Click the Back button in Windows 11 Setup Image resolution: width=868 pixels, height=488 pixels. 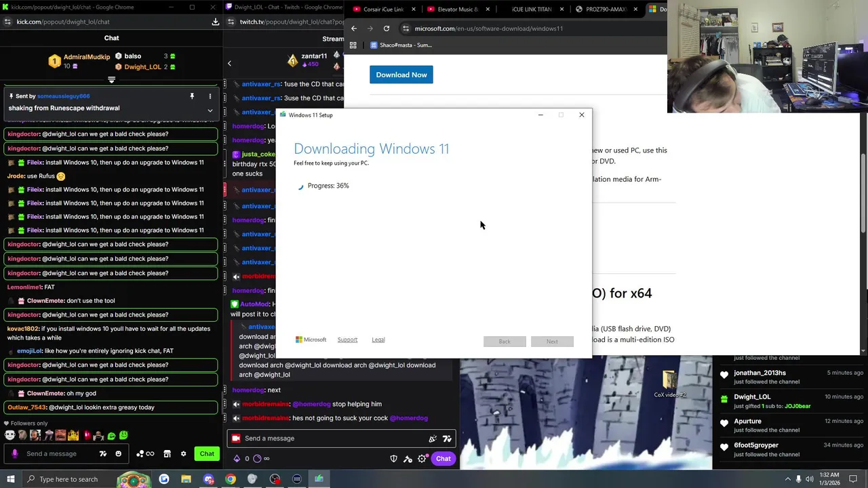pyautogui.click(x=505, y=341)
